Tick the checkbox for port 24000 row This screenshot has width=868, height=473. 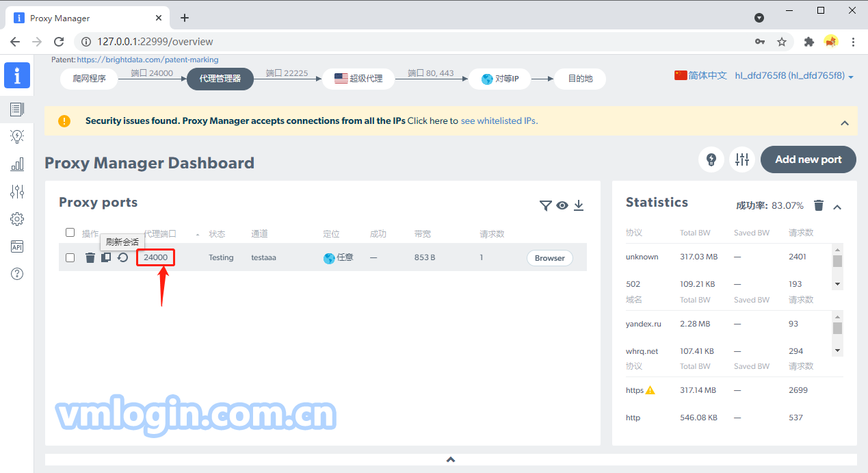coord(70,258)
